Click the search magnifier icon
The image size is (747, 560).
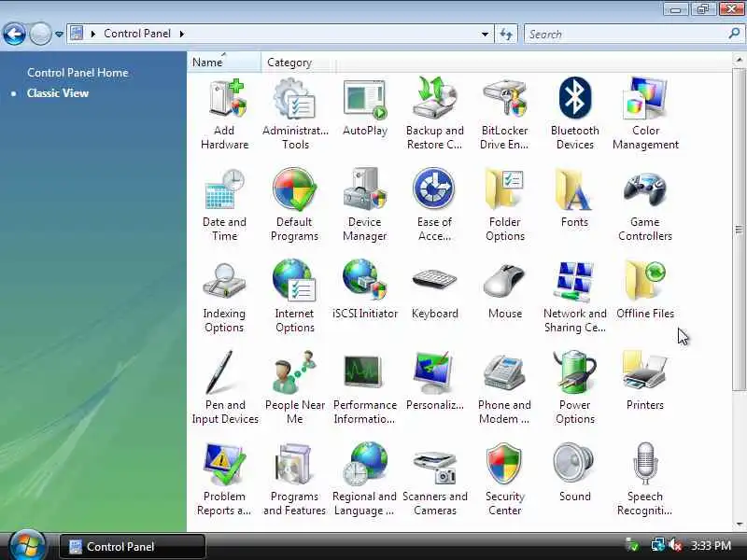coord(734,34)
